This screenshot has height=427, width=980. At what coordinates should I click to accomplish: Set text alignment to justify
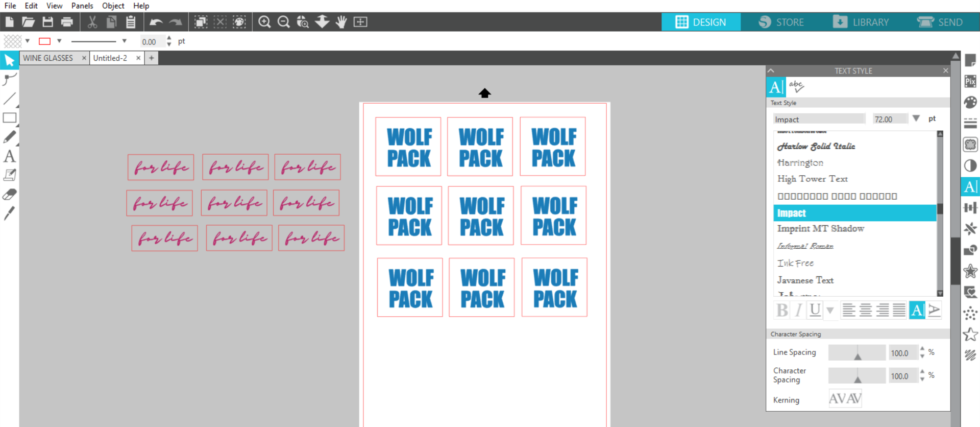tap(899, 310)
